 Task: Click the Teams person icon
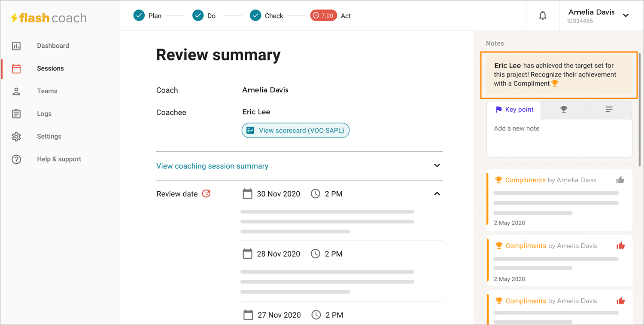16,91
